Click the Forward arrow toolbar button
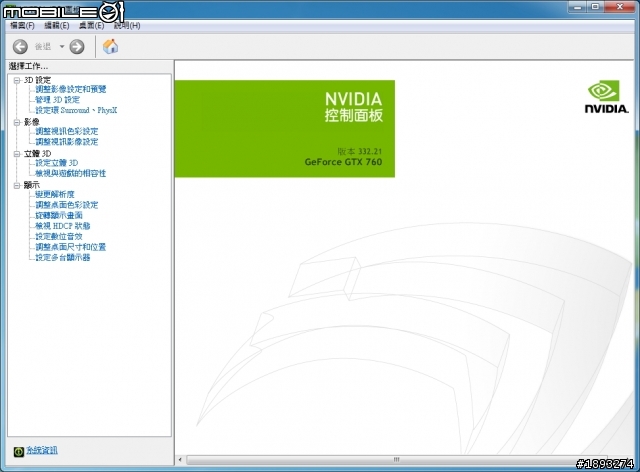 pyautogui.click(x=77, y=47)
